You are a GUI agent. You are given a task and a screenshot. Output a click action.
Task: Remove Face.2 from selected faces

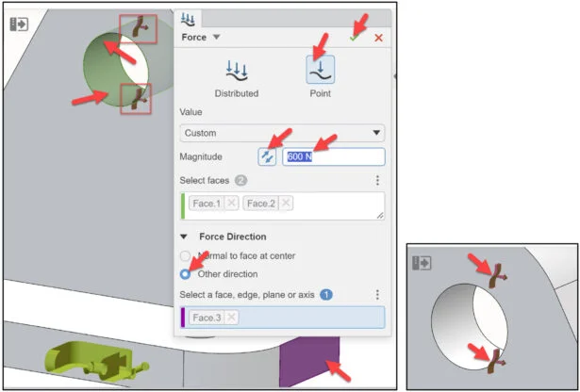(x=286, y=204)
